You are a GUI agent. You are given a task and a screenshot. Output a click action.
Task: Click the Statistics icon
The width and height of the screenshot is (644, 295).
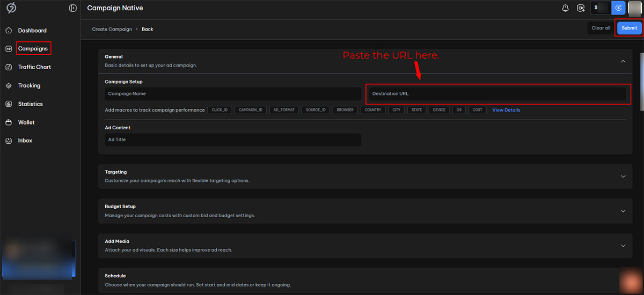(9, 104)
